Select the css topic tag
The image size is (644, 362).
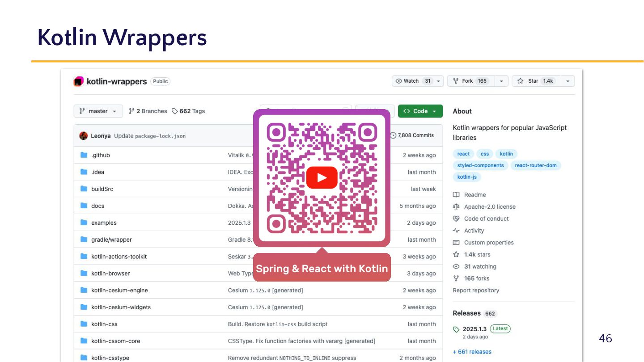pos(485,154)
